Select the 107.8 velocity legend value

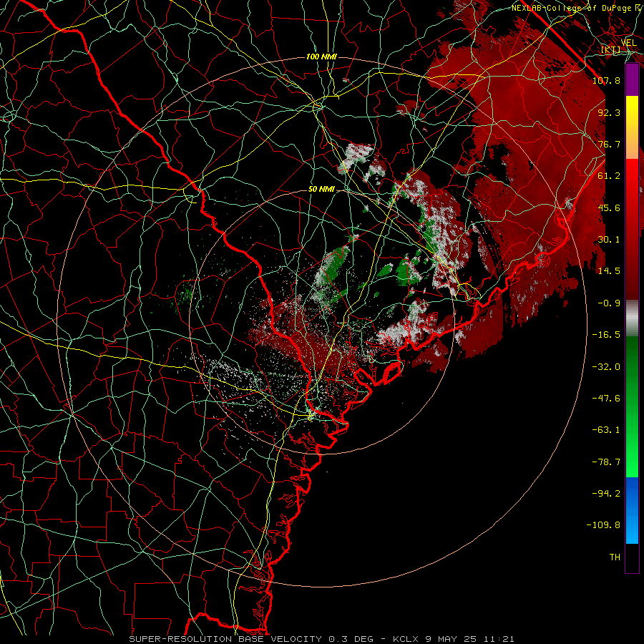606,80
